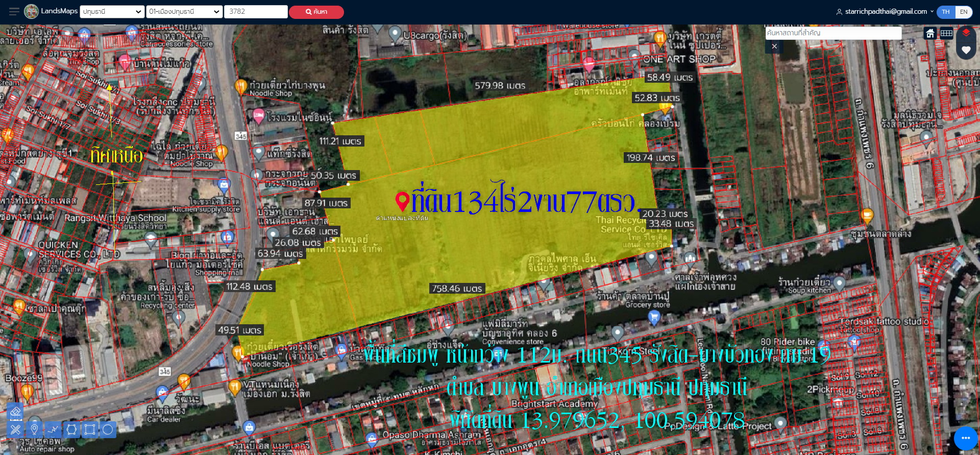980x455 pixels.
Task: Click the heart favorites icon
Action: pos(966,50)
